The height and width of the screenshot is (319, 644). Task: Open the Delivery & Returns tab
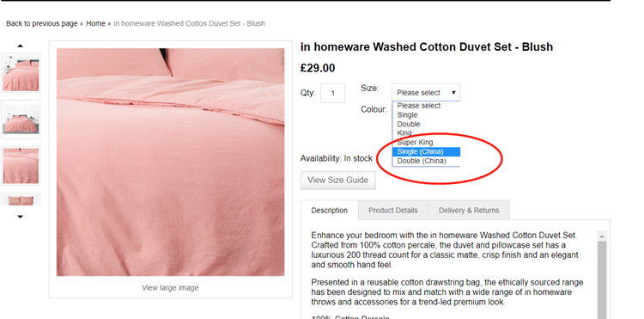pos(469,210)
